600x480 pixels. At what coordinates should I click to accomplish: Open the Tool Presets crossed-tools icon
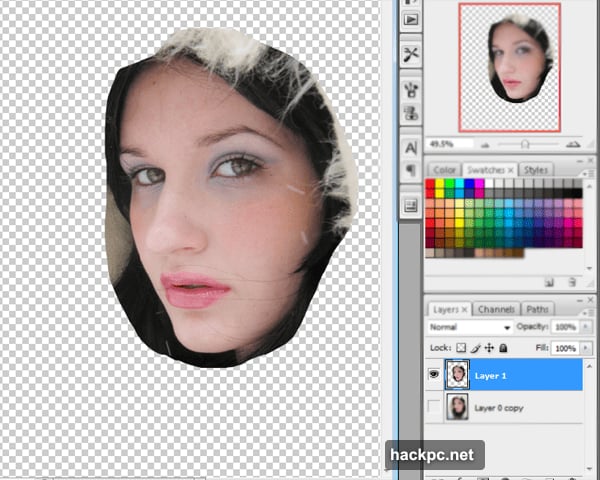(411, 54)
